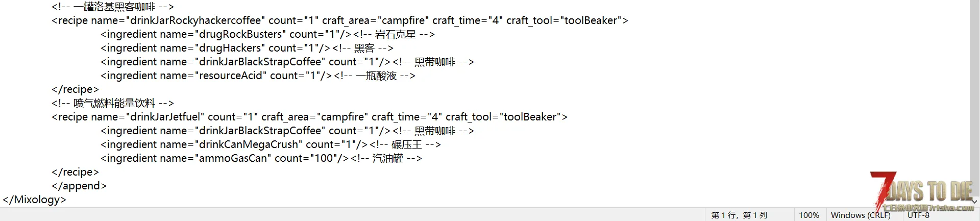
Task: Click the 100% zoom level indicator
Action: (808, 215)
